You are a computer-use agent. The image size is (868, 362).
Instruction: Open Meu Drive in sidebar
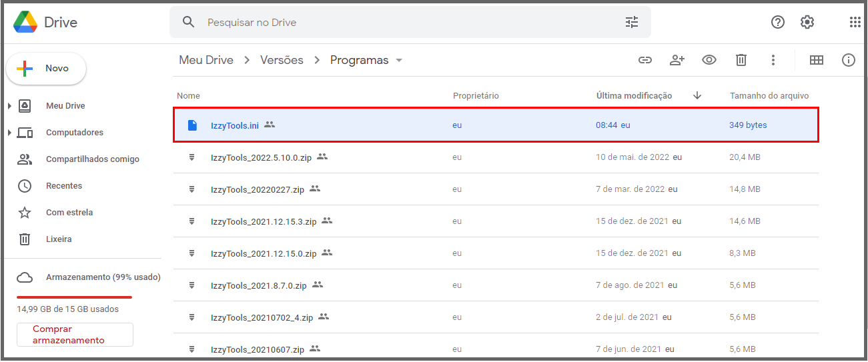(65, 106)
